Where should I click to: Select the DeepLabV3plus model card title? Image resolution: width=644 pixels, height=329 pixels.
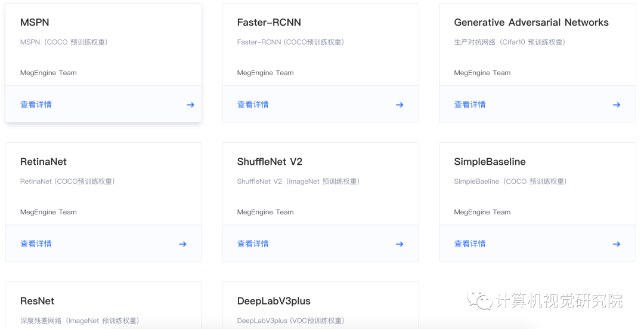point(274,301)
